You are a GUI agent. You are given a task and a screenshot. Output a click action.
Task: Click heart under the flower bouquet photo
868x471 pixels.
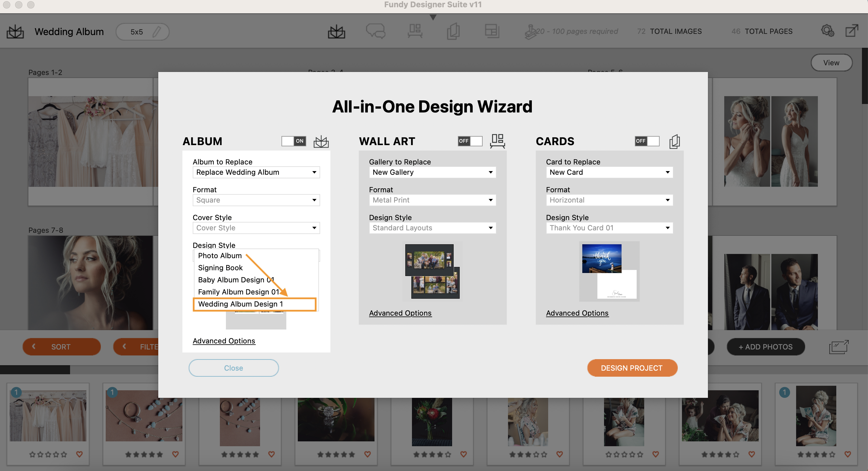pyautogui.click(x=463, y=454)
